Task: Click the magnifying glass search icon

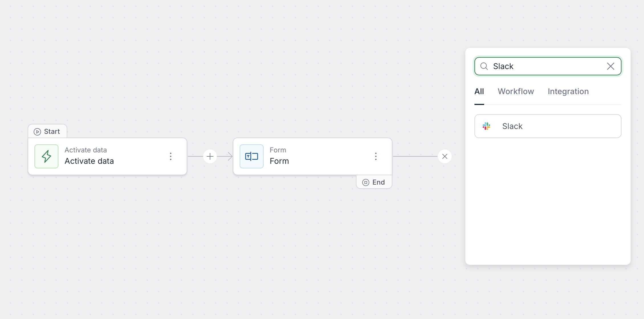Action: pos(484,66)
